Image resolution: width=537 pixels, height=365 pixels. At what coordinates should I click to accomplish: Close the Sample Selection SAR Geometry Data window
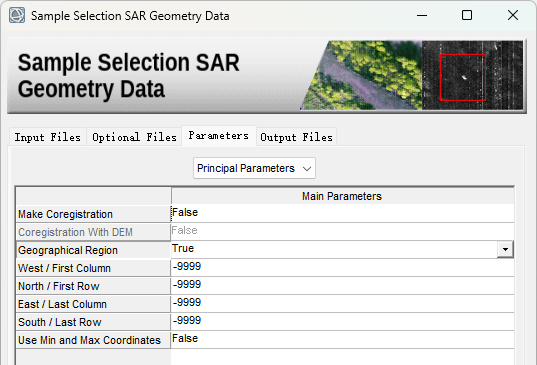pyautogui.click(x=513, y=15)
